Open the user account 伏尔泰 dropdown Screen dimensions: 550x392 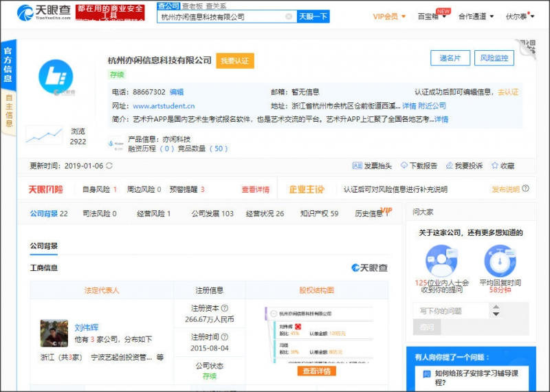tap(520, 17)
